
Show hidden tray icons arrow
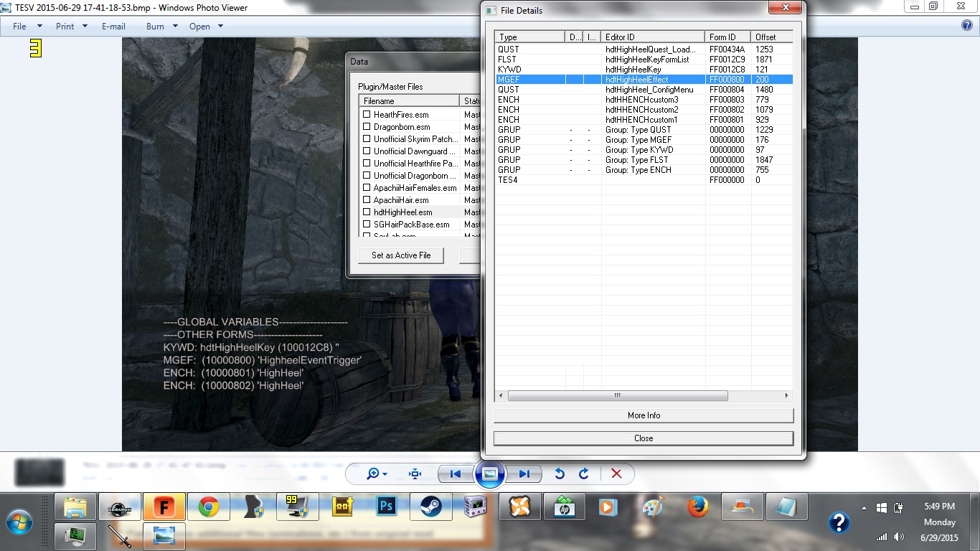(865, 507)
